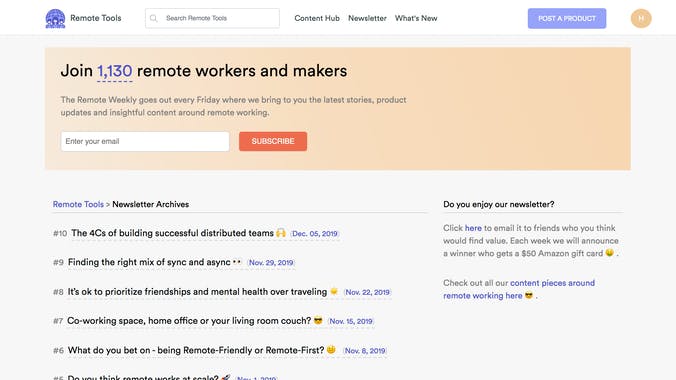Viewport: 676px width, 380px height.
Task: Focus the Search Remote Tools field
Action: tap(212, 18)
